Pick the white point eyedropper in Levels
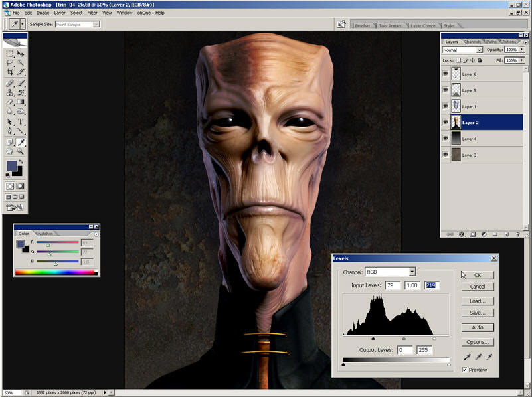Viewport: 532px width, 397px height. click(489, 357)
